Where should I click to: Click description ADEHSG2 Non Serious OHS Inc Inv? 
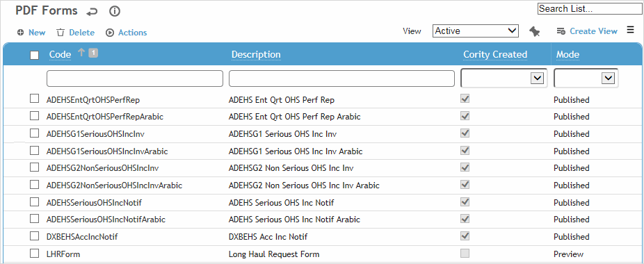coord(291,168)
